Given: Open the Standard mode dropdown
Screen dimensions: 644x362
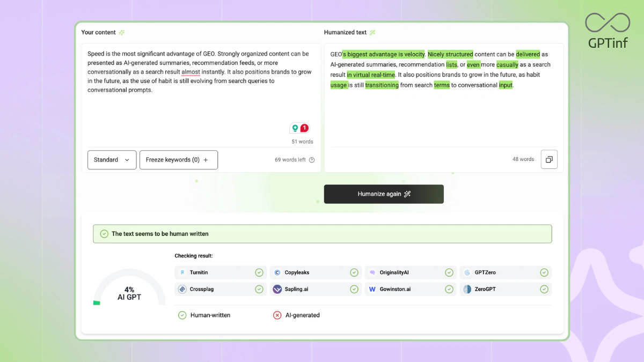Looking at the screenshot, I should (x=112, y=160).
